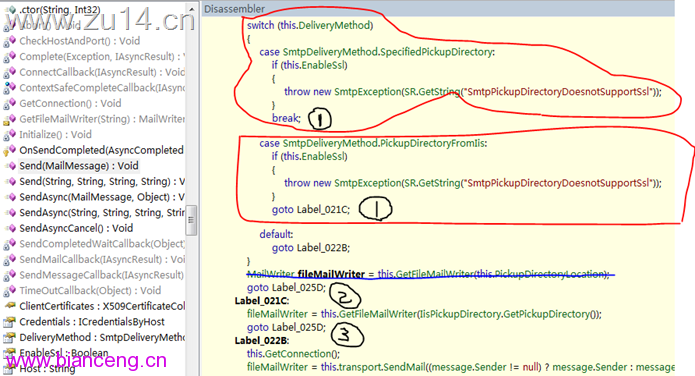Select Credentials : ICredentialsByHost property
Screen dimensions: 695x376
[92, 322]
